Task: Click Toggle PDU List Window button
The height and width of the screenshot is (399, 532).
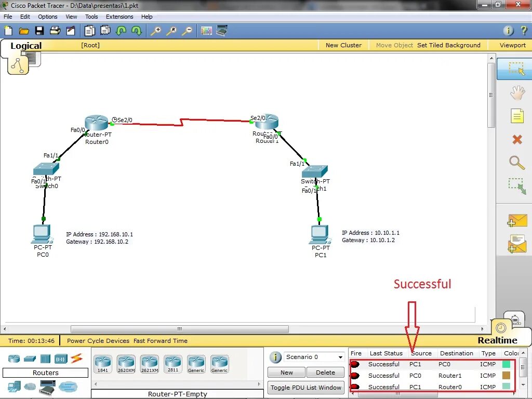Action: pyautogui.click(x=306, y=388)
